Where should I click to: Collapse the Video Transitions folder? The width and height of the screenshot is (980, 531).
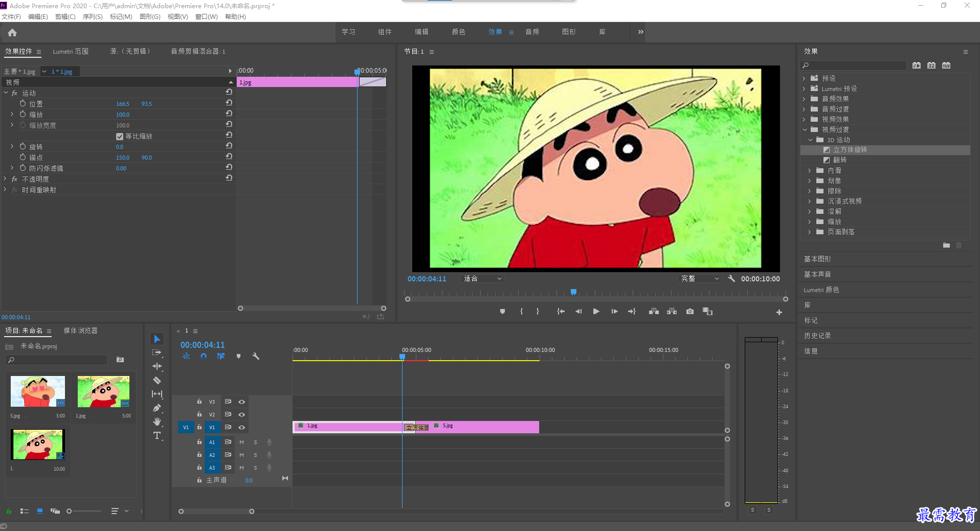click(x=804, y=129)
